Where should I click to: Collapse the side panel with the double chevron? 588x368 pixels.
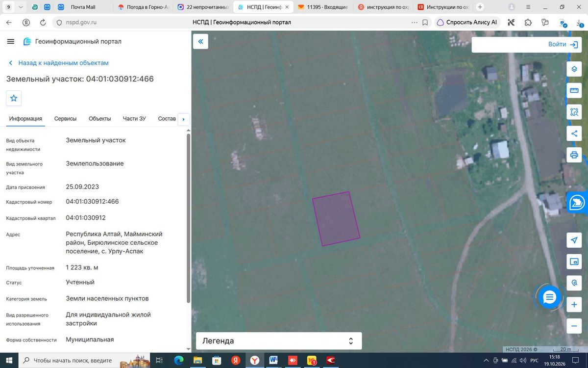tap(200, 42)
